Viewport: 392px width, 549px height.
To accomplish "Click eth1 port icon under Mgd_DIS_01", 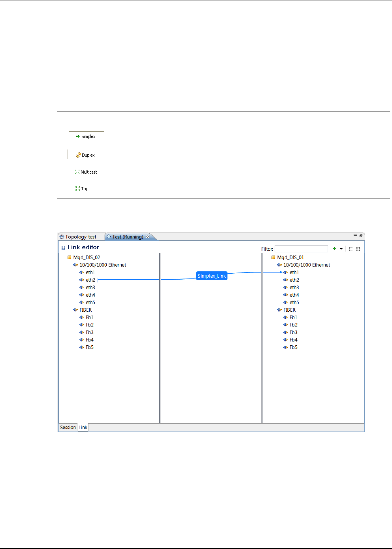I will pyautogui.click(x=285, y=273).
